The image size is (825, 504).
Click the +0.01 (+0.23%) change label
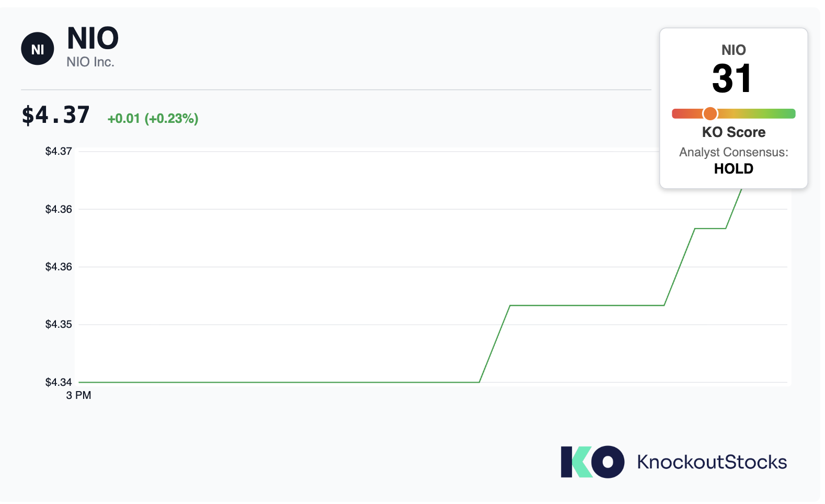click(x=153, y=119)
